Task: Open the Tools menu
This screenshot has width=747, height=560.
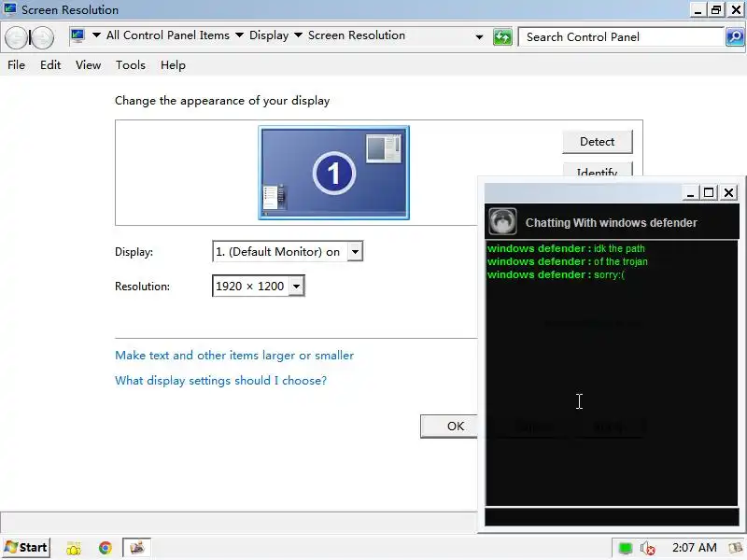Action: [131, 64]
